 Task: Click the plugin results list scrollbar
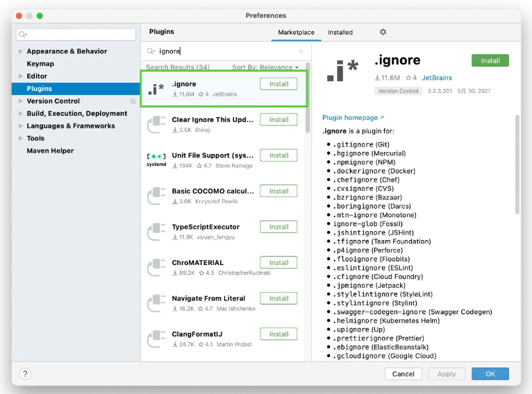[308, 98]
